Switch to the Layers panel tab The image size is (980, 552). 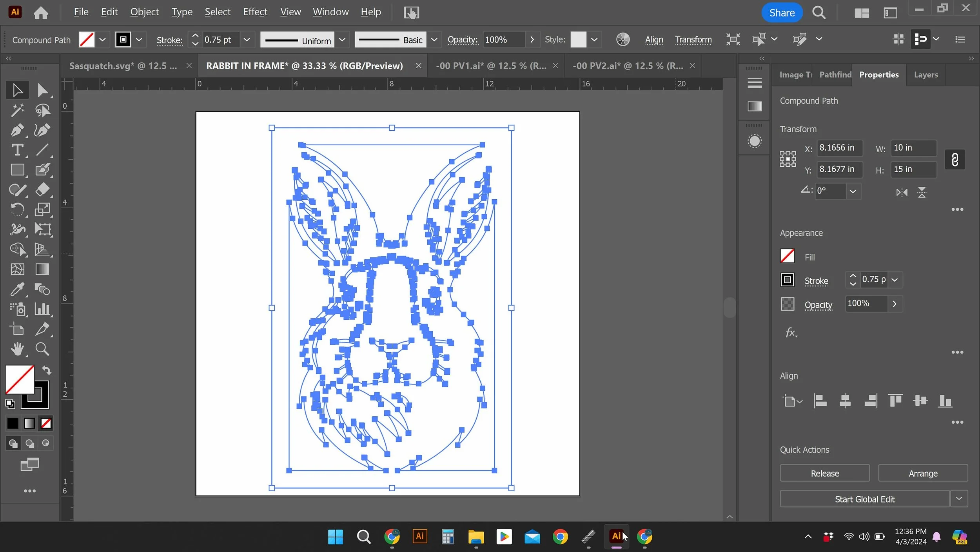coord(926,75)
